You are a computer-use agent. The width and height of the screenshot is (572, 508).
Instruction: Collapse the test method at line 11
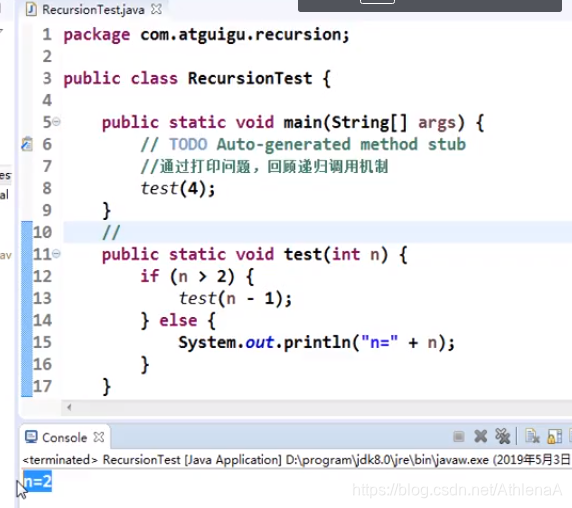pos(57,253)
